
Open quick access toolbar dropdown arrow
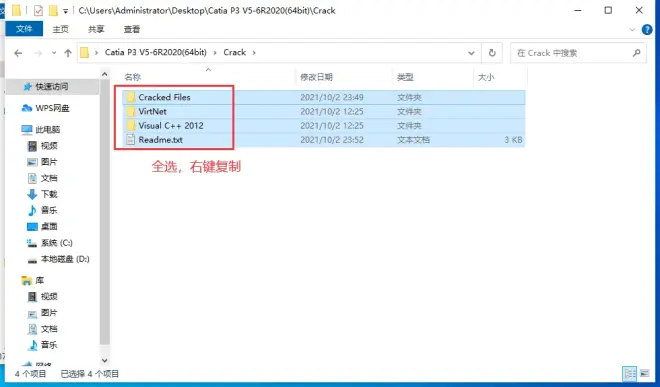(x=65, y=11)
